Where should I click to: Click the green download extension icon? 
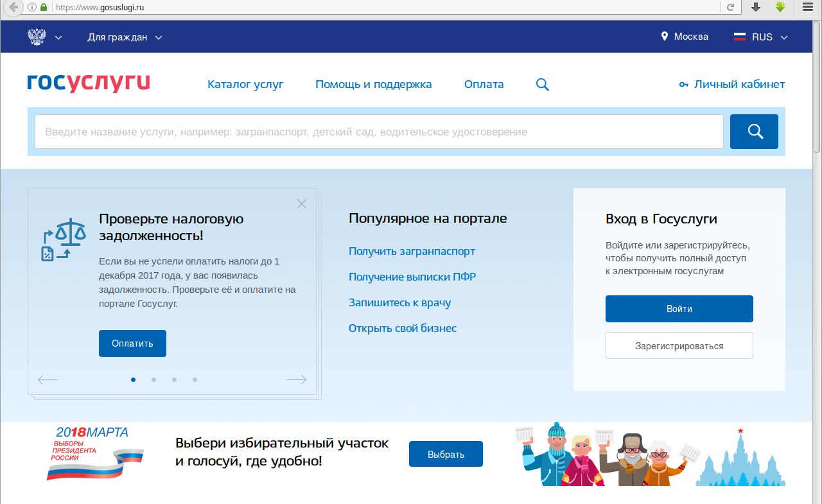(x=780, y=7)
